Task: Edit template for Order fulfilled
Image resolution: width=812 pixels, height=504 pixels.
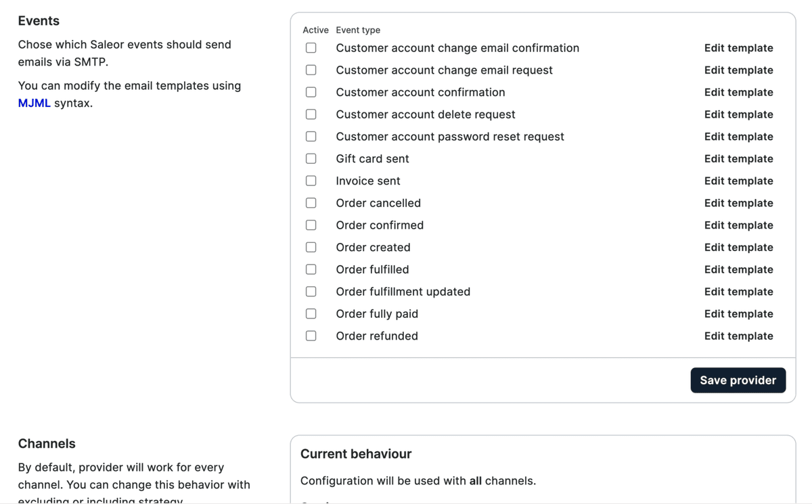Action: click(x=738, y=269)
